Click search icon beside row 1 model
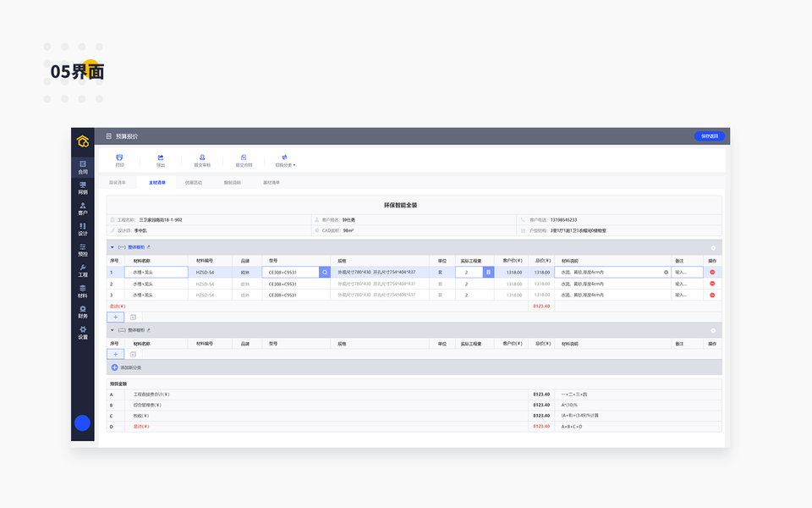Image resolution: width=812 pixels, height=508 pixels. 325,272
